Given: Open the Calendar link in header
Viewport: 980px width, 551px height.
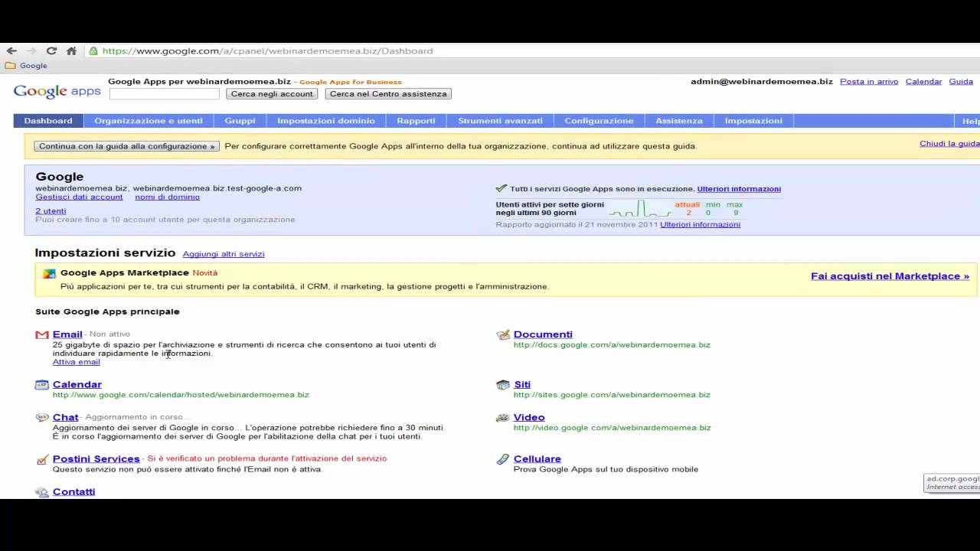Looking at the screenshot, I should (x=923, y=81).
